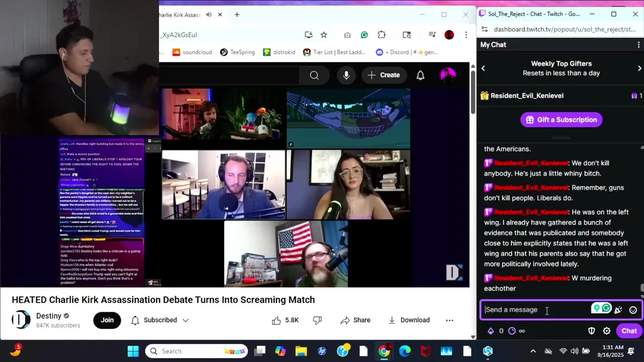Click the camera screenshot extension icon
This screenshot has height=362, width=644.
[x=347, y=35]
